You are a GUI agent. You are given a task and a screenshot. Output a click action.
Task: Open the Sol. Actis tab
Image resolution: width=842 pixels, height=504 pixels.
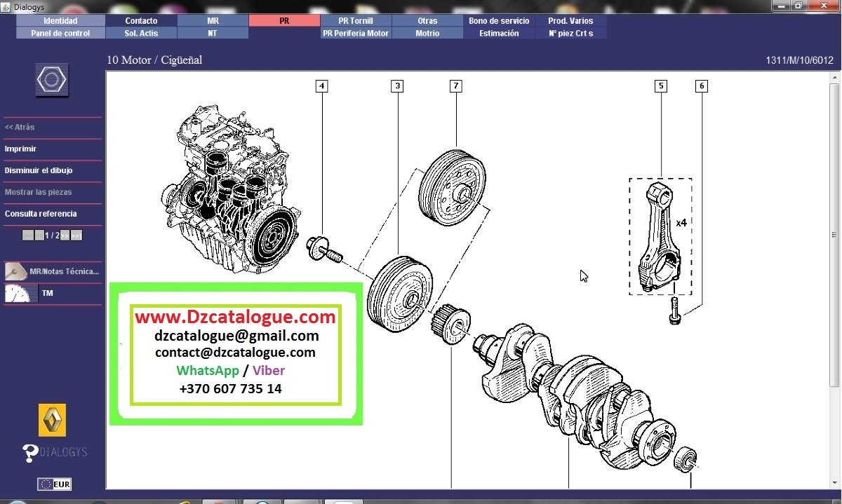[141, 33]
